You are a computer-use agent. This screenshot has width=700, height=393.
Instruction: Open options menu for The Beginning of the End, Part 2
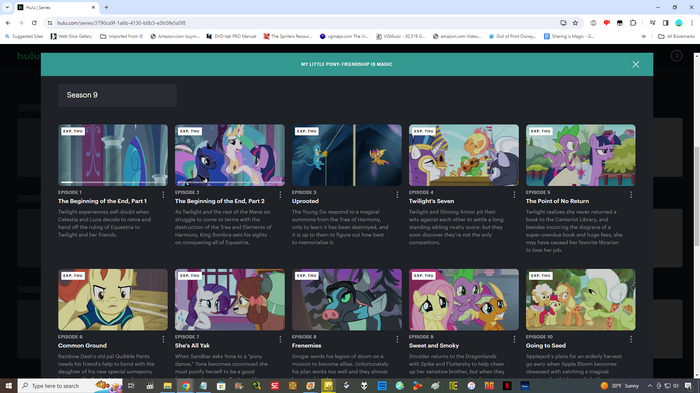pyautogui.click(x=280, y=195)
